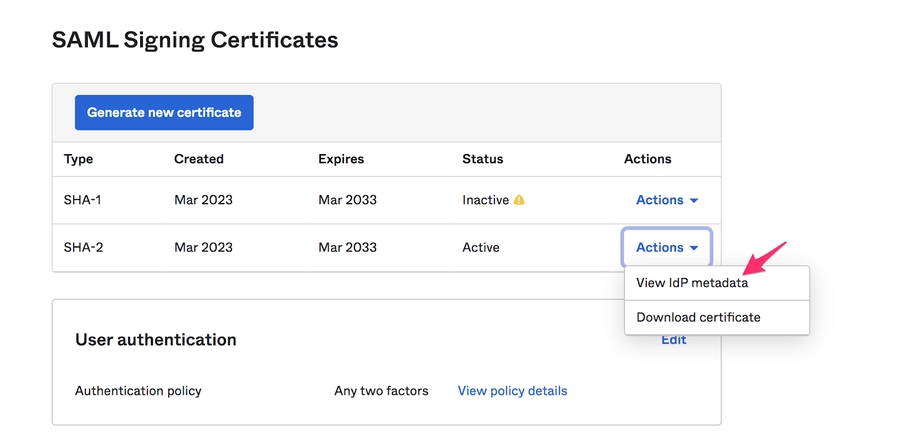
Task: Click the Generate new certificate button
Action: (x=164, y=113)
